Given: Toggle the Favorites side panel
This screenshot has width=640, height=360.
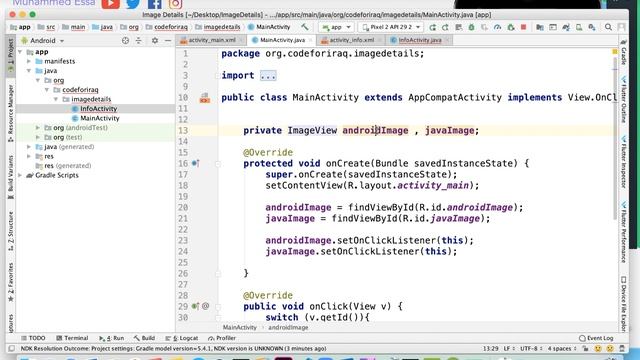Looking at the screenshot, I should (x=11, y=282).
